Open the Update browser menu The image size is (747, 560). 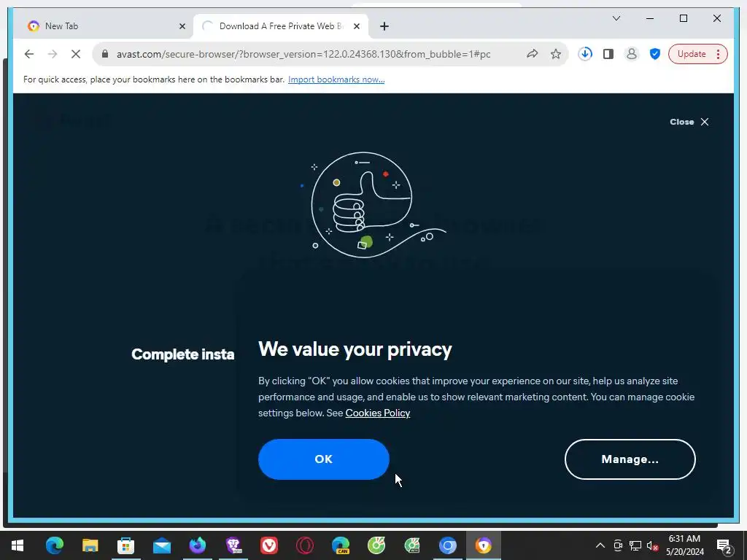click(697, 54)
